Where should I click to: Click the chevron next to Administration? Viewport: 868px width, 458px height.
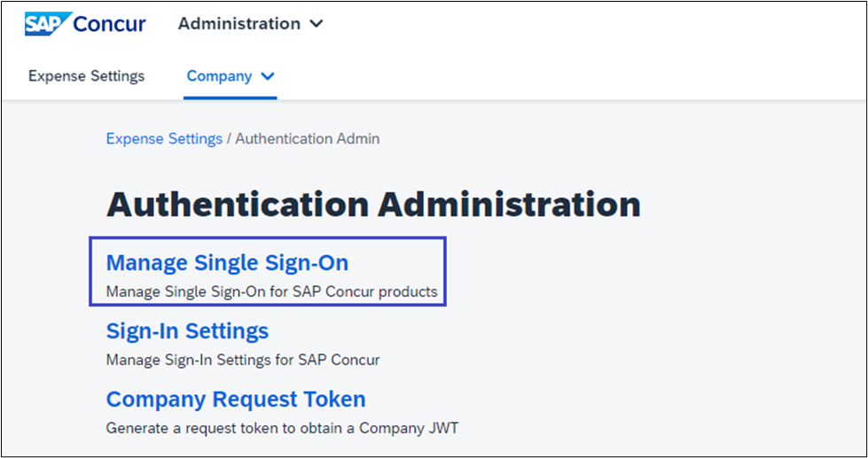[316, 25]
